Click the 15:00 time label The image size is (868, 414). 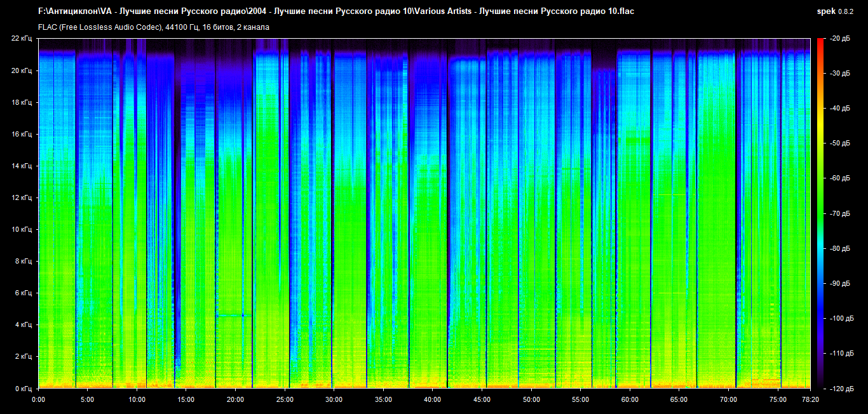pos(186,399)
